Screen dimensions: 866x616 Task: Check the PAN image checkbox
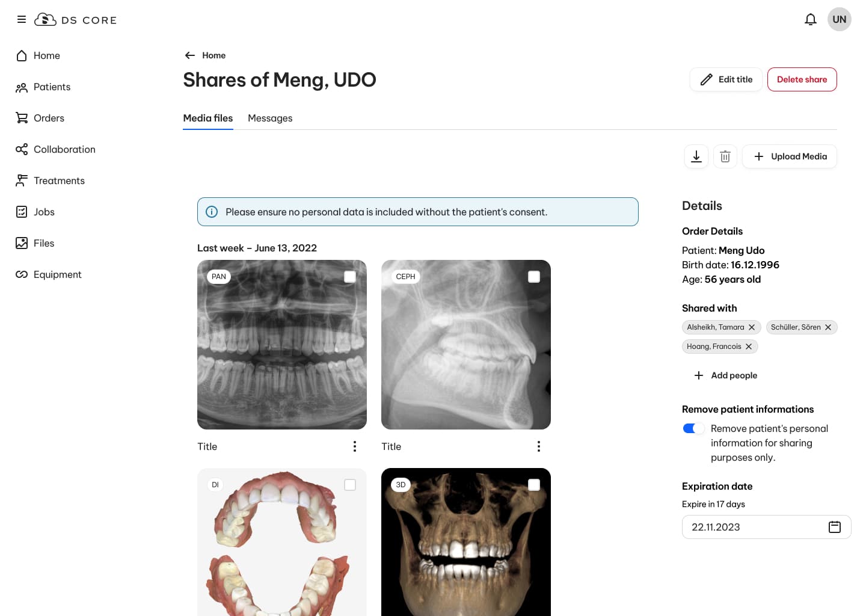[x=350, y=277]
